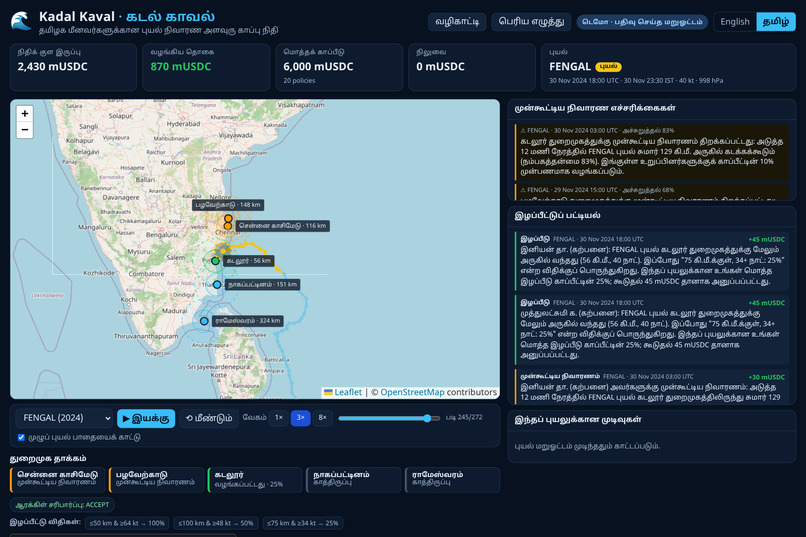This screenshot has width=806, height=537.
Task: Zoom out on the map
Action: tap(25, 129)
